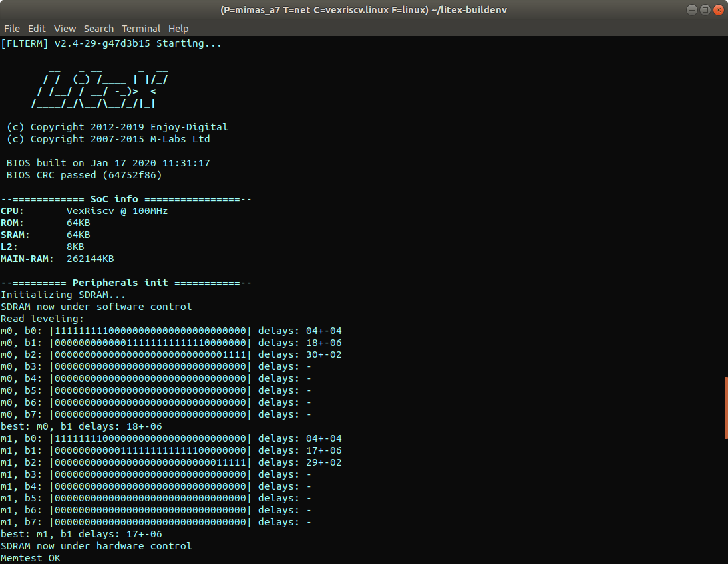The height and width of the screenshot is (564, 728).
Task: Open the File menu
Action: pyautogui.click(x=12, y=29)
